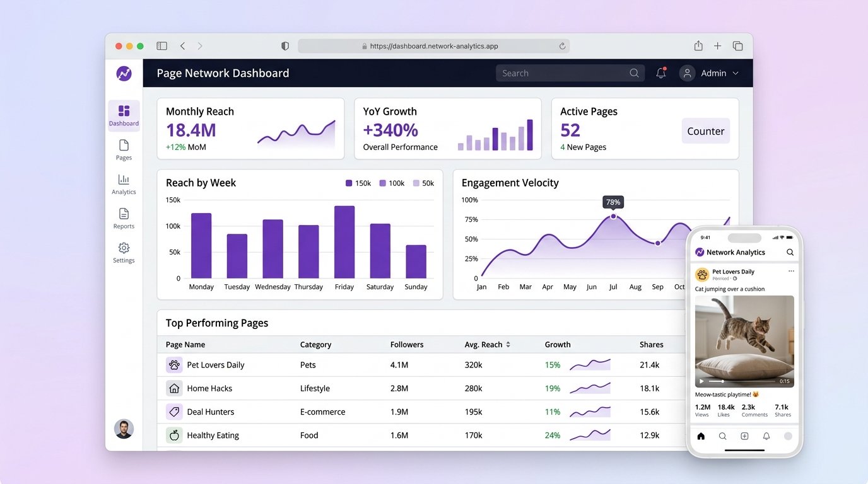Viewport: 868px width, 484px height.
Task: Play the cat video on the phone
Action: pos(701,381)
